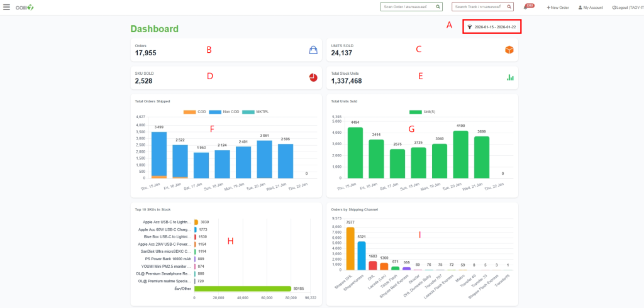Toggle the COD series in chart legend

click(194, 112)
